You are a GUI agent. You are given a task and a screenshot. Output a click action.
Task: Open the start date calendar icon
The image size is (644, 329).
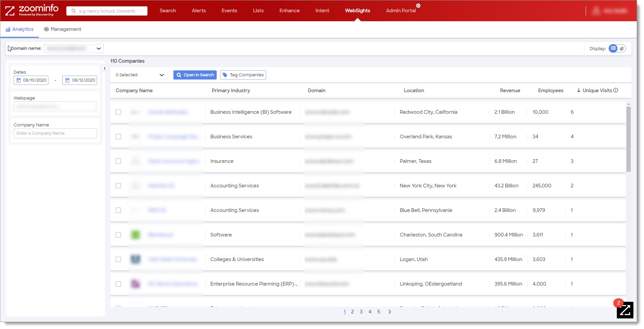tap(19, 80)
